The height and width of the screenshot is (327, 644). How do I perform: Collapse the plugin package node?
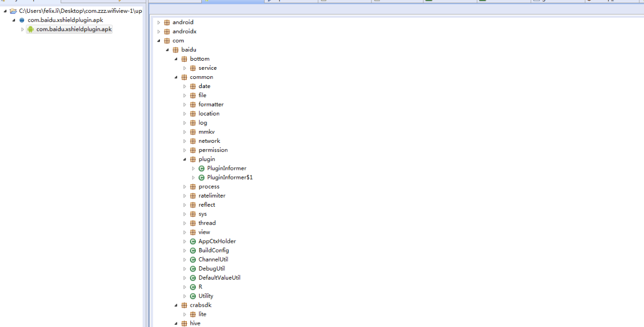(x=185, y=159)
